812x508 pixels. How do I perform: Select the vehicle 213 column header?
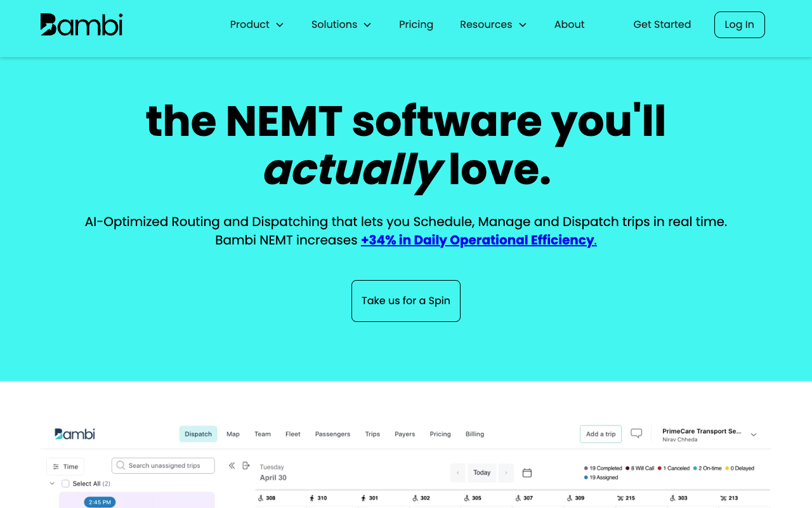729,498
